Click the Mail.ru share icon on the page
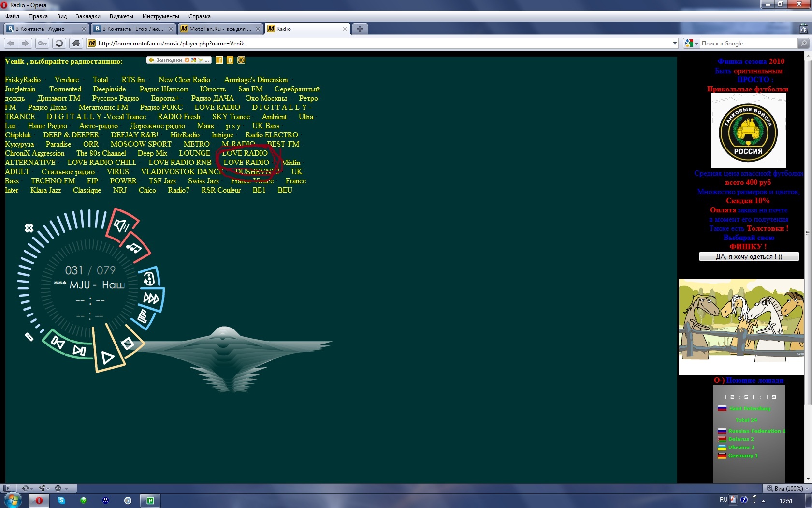 (x=241, y=60)
